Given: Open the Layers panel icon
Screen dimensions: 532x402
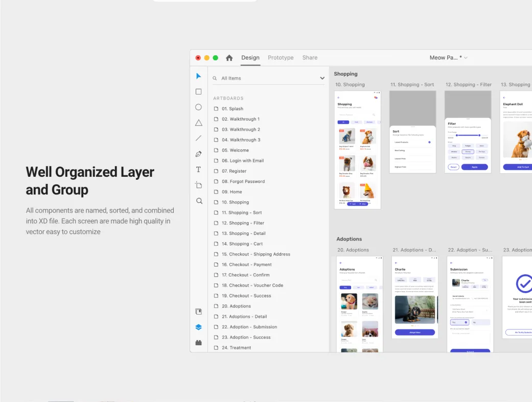Looking at the screenshot, I should (199, 327).
